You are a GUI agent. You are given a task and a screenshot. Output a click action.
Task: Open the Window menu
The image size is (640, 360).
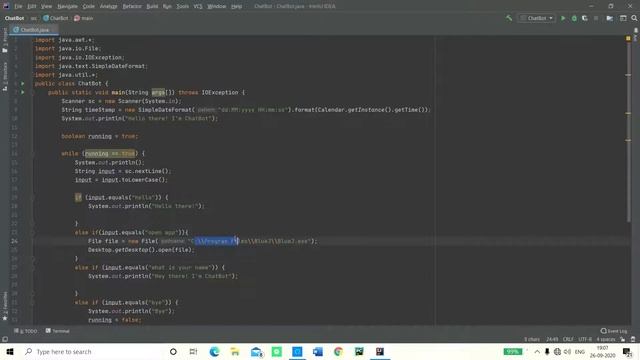point(216,6)
